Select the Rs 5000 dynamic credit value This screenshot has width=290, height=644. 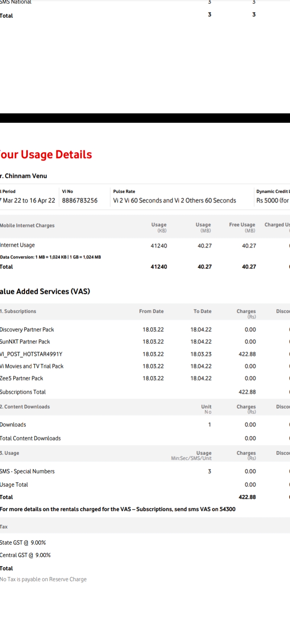272,200
